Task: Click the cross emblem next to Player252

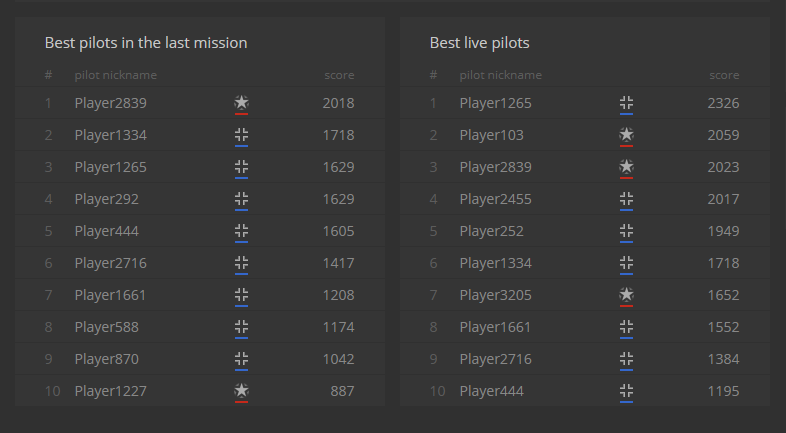Action: [x=626, y=231]
